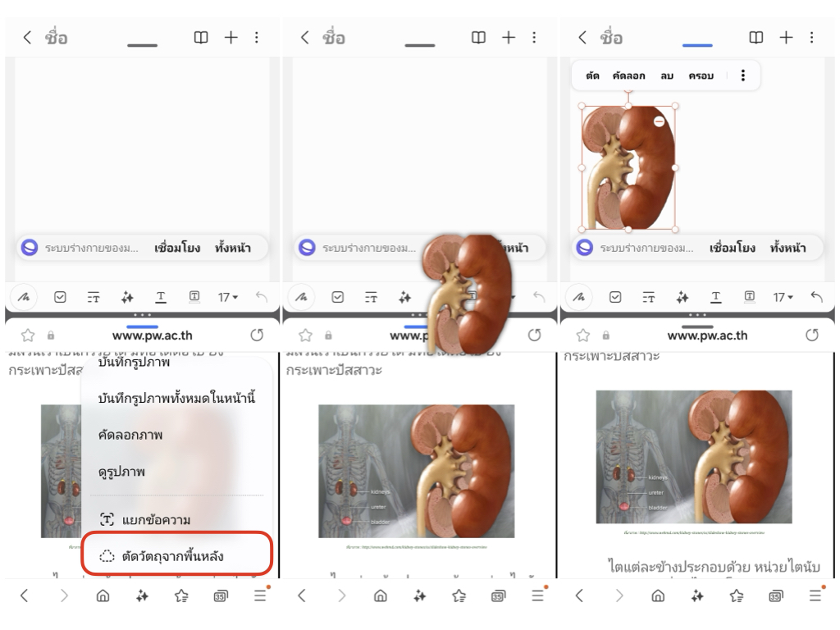Open the tabs counter showing 35 in the middle browser
840x630 pixels.
(498, 596)
